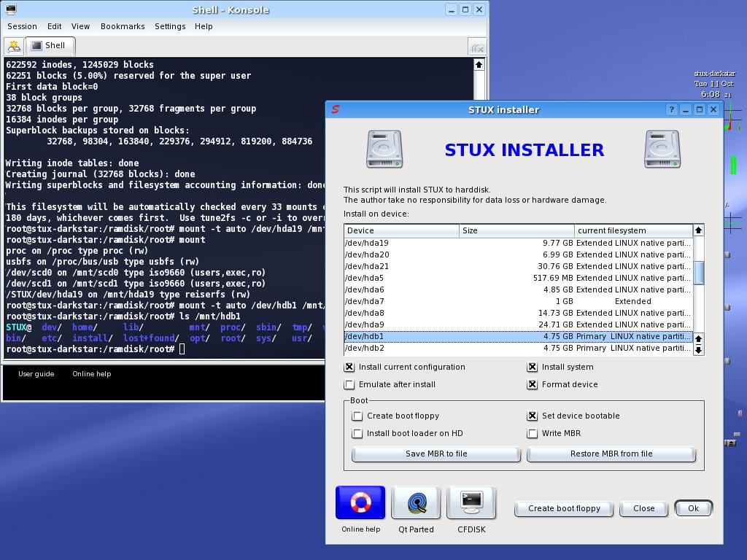Uncheck Format device checkbox

pos(532,384)
